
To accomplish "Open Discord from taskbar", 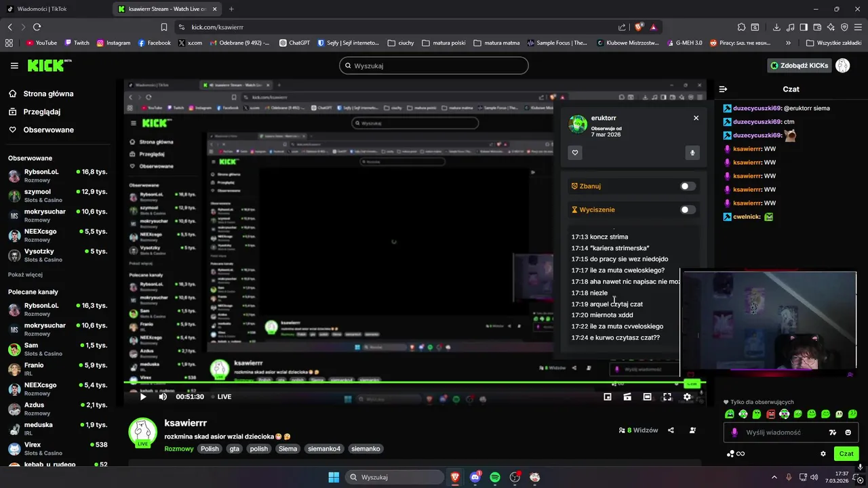I will [x=475, y=477].
